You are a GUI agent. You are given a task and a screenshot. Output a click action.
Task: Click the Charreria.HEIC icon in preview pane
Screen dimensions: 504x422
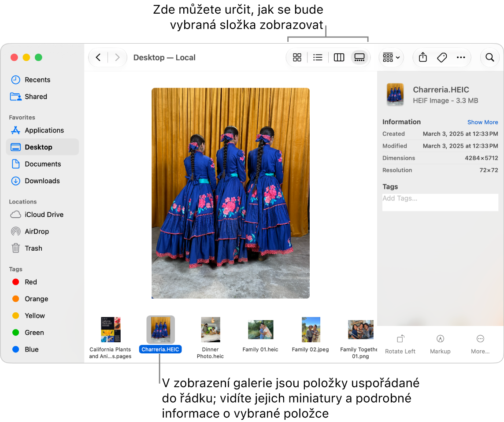pos(395,94)
